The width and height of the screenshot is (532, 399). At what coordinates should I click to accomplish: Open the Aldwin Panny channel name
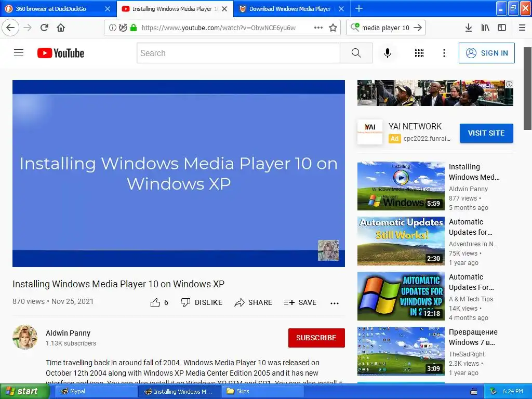coord(68,333)
